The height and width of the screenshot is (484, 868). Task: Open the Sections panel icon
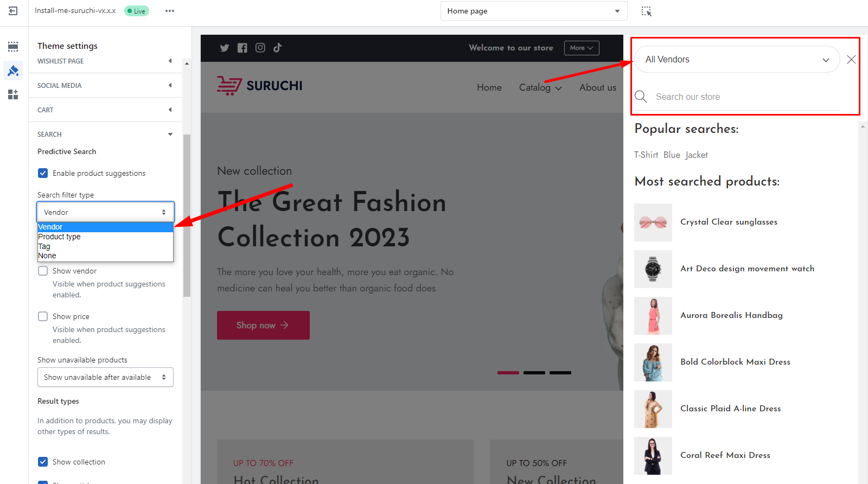coord(13,47)
